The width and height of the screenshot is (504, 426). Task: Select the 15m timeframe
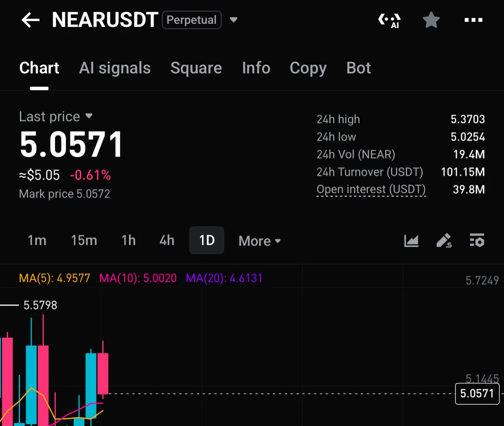[84, 240]
